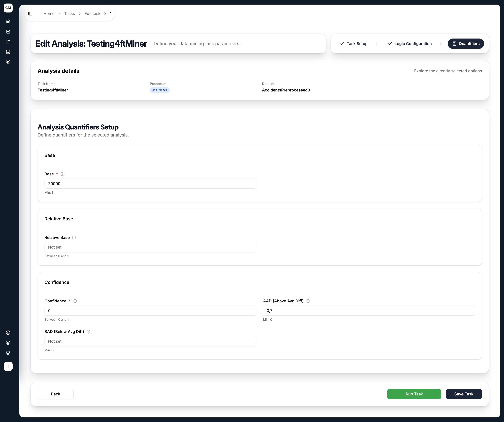
Task: Focus the Relative Base input field
Action: (150, 247)
